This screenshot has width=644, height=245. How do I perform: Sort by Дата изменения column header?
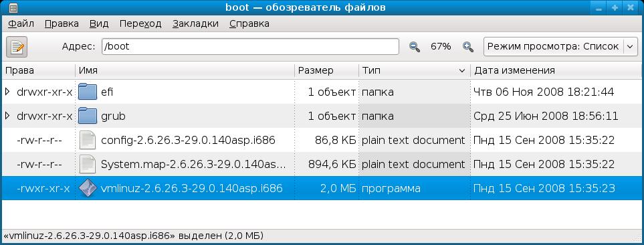tap(556, 70)
